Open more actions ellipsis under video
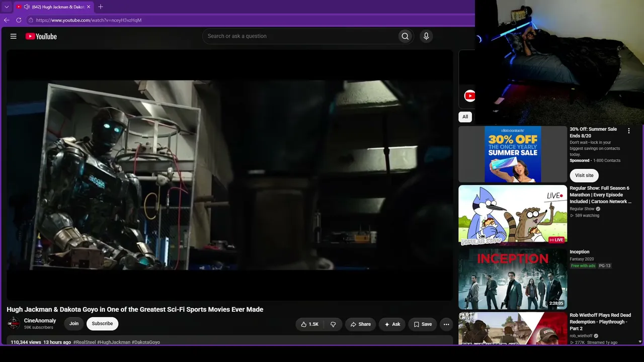This screenshot has height=362, width=644. coord(446,324)
